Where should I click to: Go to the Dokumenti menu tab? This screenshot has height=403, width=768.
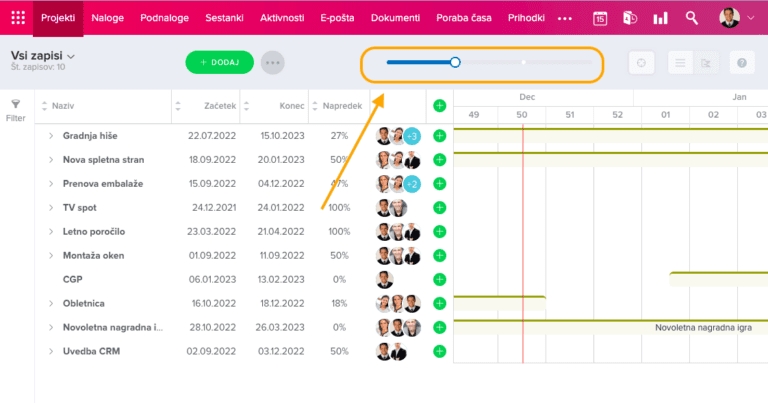pos(395,18)
